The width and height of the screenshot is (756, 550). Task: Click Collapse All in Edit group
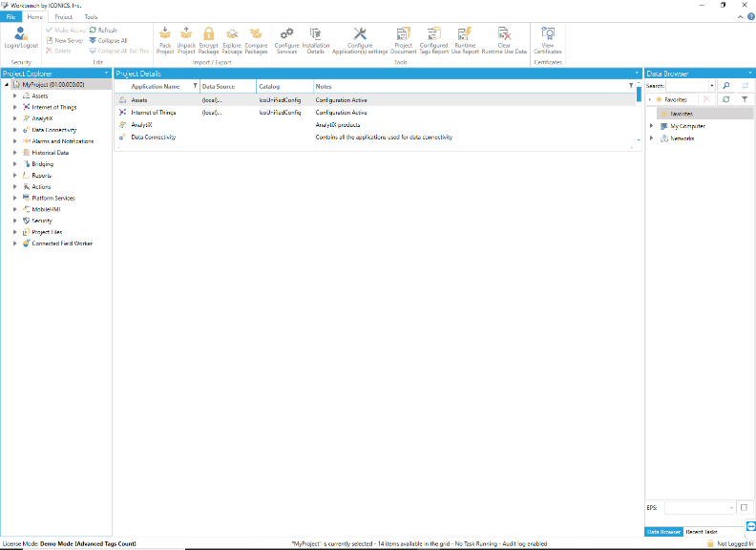coord(108,40)
